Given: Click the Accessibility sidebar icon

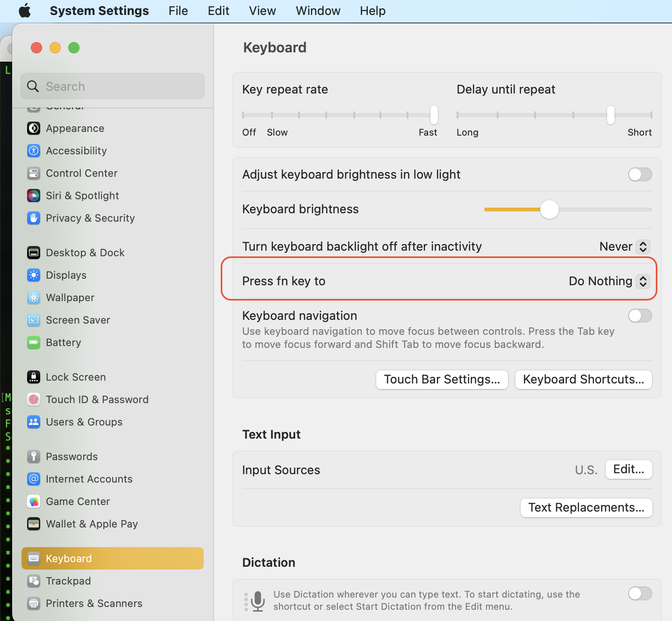Looking at the screenshot, I should pos(34,151).
